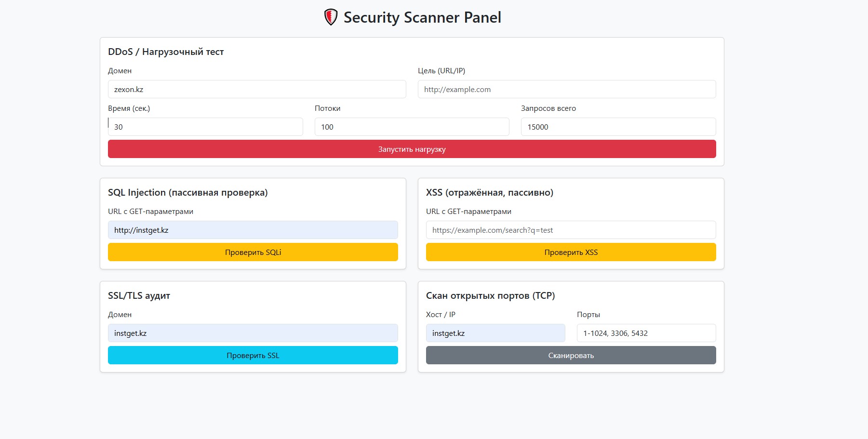Image resolution: width=868 pixels, height=439 pixels.
Task: Click the XSS URL с GET-параметрами field
Action: pyautogui.click(x=571, y=230)
